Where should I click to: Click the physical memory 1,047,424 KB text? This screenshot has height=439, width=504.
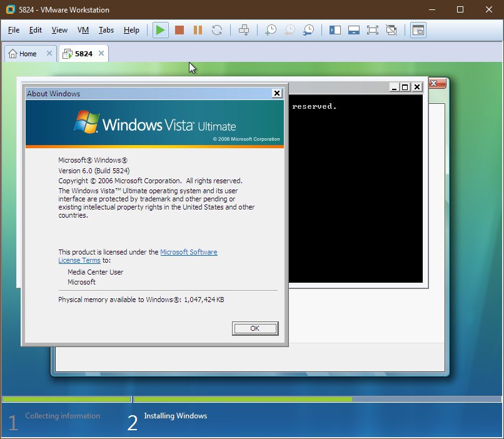[141, 300]
